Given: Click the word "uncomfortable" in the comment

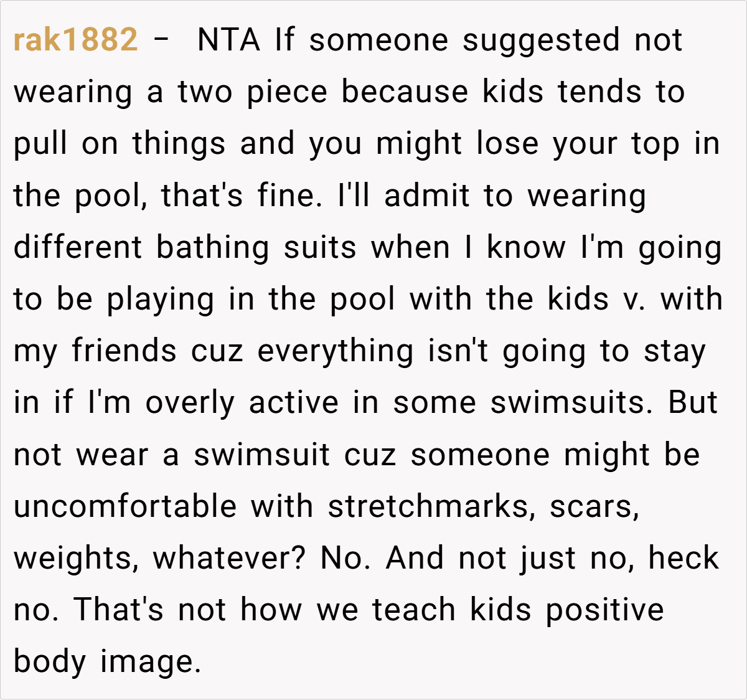Looking at the screenshot, I should point(125,506).
